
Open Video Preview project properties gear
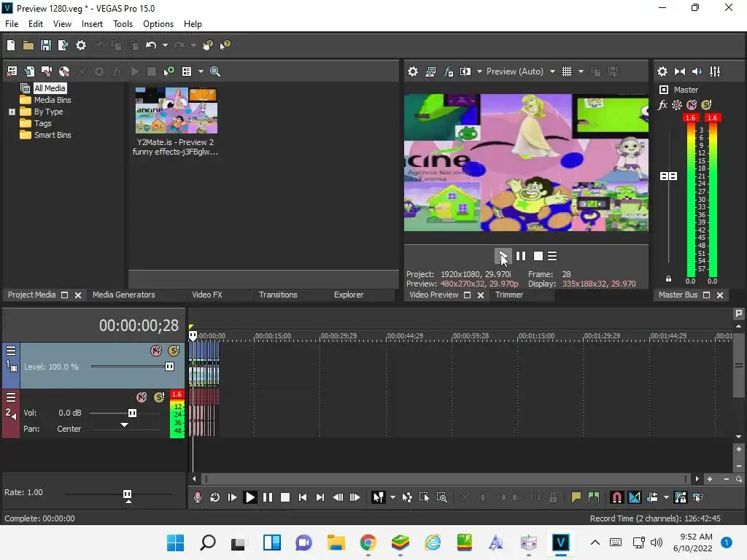pyautogui.click(x=413, y=71)
